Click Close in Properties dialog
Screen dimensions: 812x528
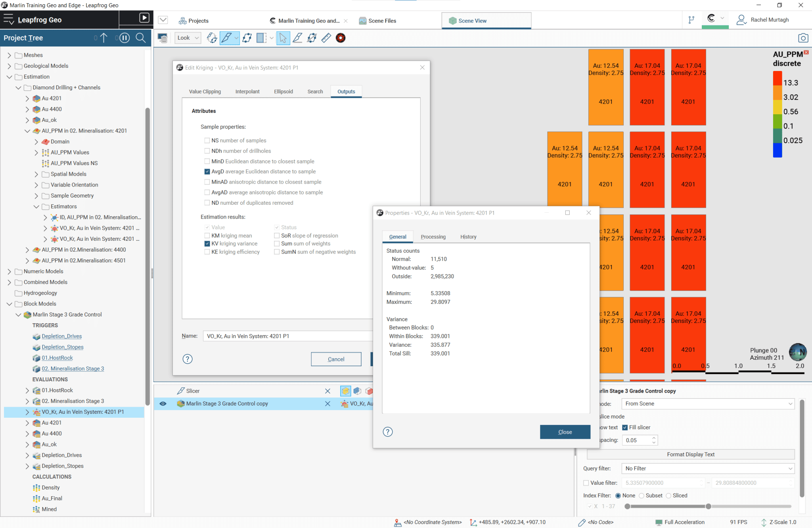point(565,432)
